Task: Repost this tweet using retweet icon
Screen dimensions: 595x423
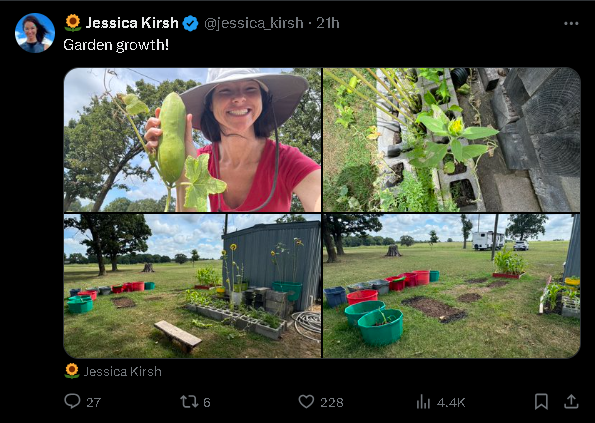Action: click(x=189, y=401)
